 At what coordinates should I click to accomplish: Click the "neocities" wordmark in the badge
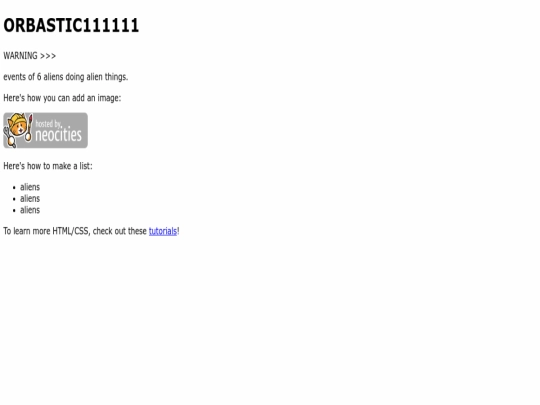pyautogui.click(x=59, y=134)
